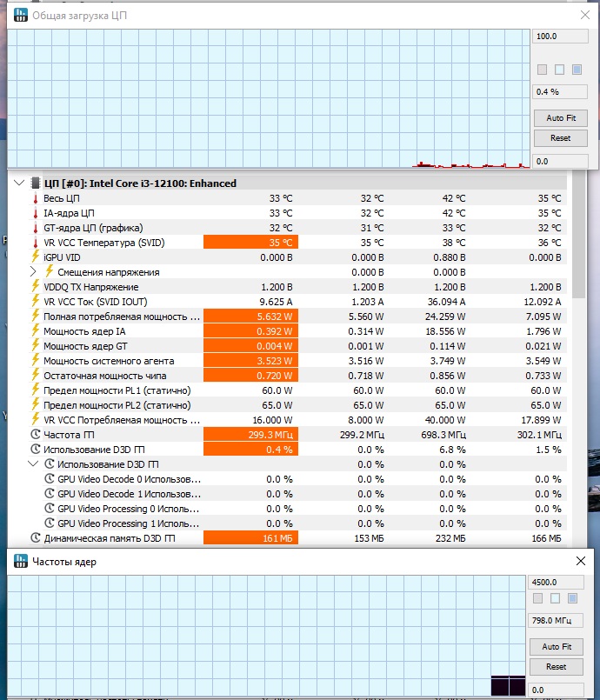
Task: Click Reset in Частоты ядер window
Action: tap(557, 666)
